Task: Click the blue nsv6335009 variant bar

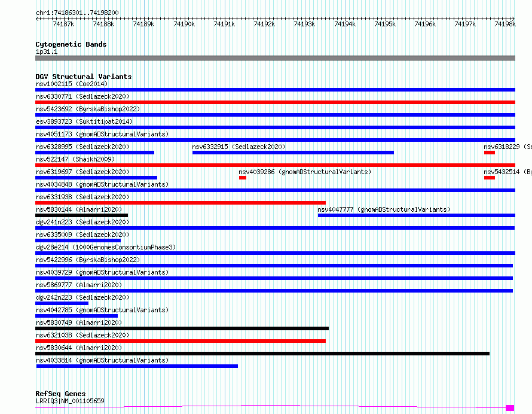Action: [78, 241]
